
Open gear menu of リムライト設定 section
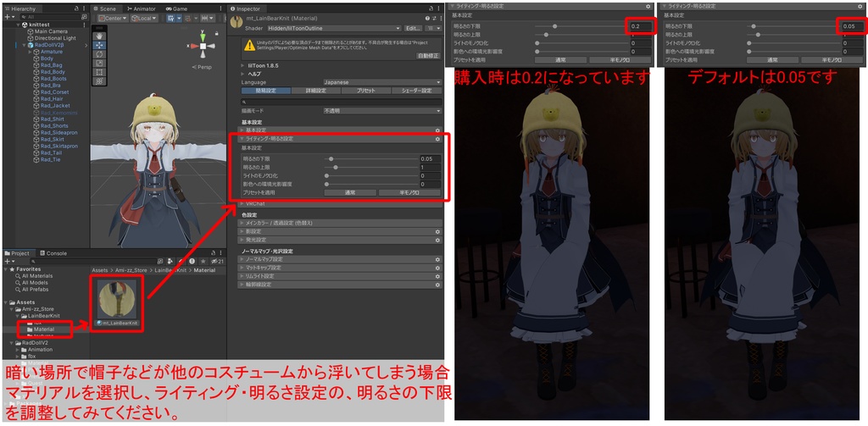[437, 276]
